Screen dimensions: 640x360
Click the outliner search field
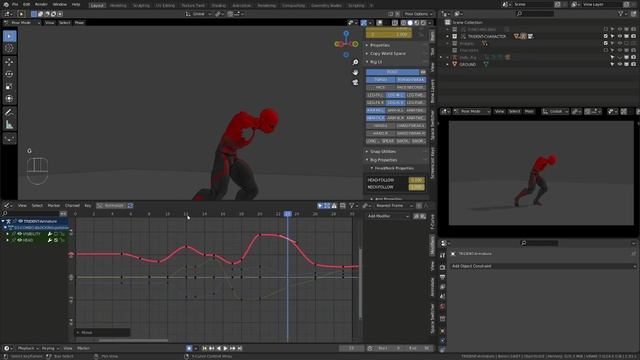tap(534, 14)
